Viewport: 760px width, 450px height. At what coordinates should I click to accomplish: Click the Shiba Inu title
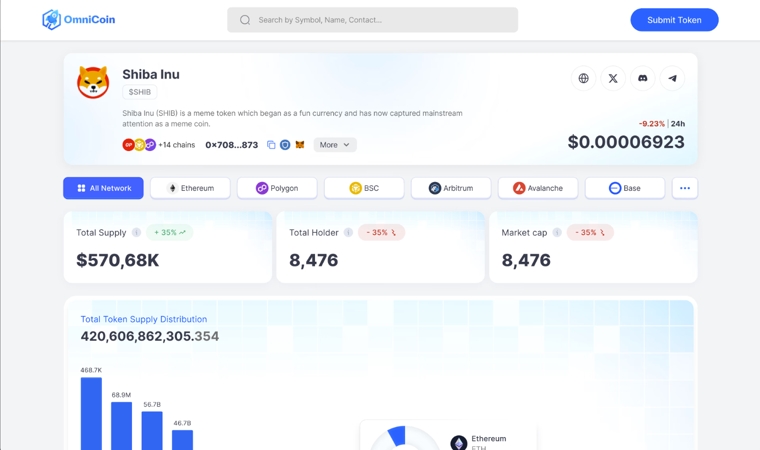click(x=151, y=74)
